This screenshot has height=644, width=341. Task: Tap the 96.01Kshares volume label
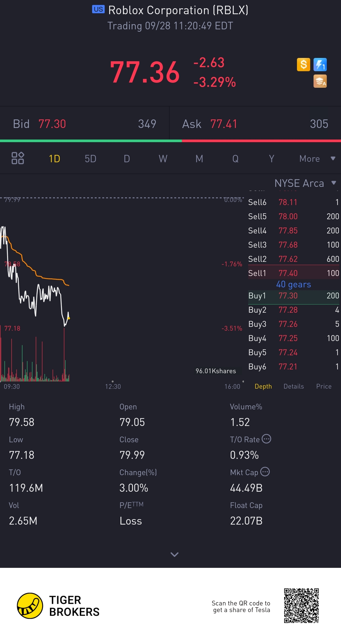pyautogui.click(x=215, y=371)
